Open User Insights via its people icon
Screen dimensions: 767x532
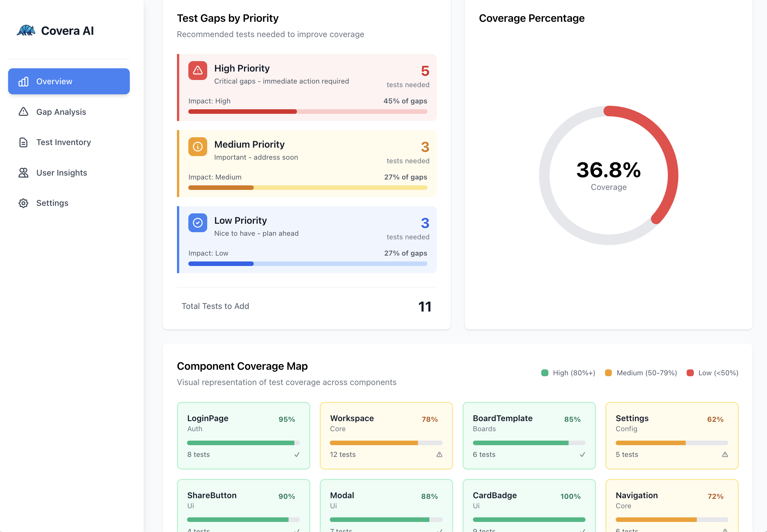click(x=23, y=173)
